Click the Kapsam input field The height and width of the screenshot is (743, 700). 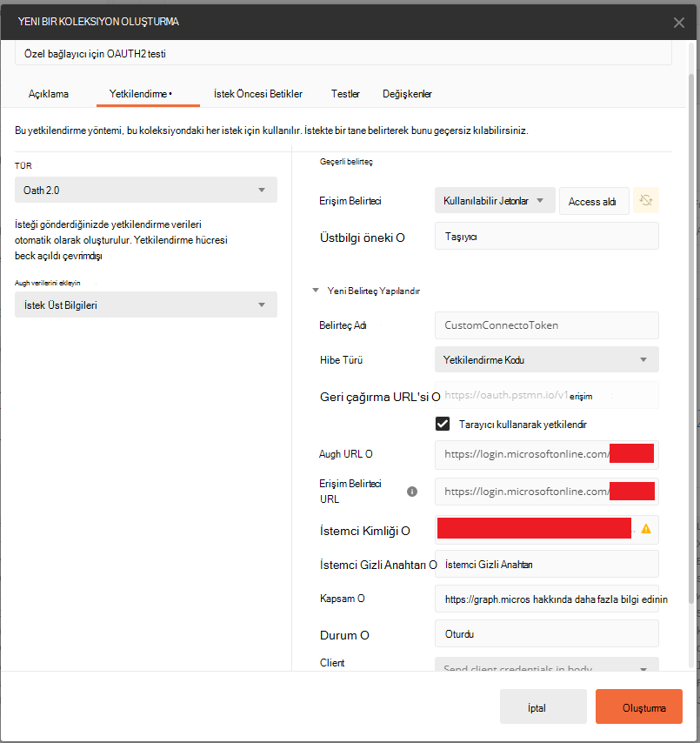click(x=547, y=599)
